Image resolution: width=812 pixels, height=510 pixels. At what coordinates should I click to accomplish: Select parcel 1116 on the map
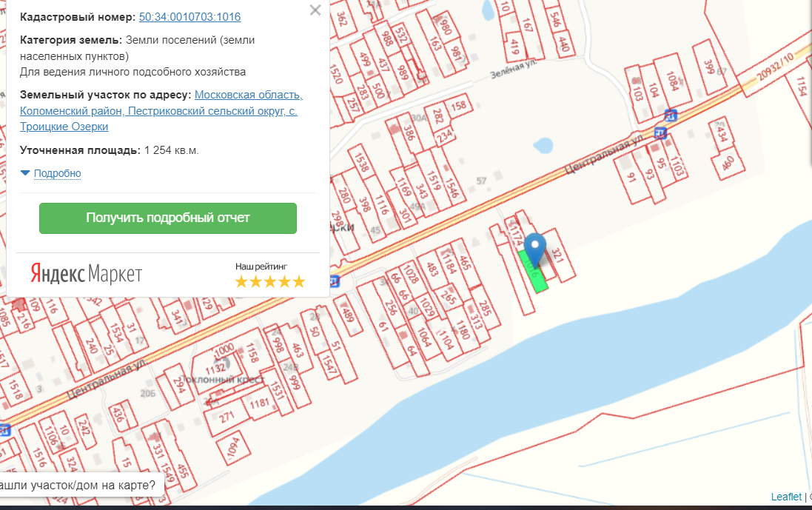382,204
